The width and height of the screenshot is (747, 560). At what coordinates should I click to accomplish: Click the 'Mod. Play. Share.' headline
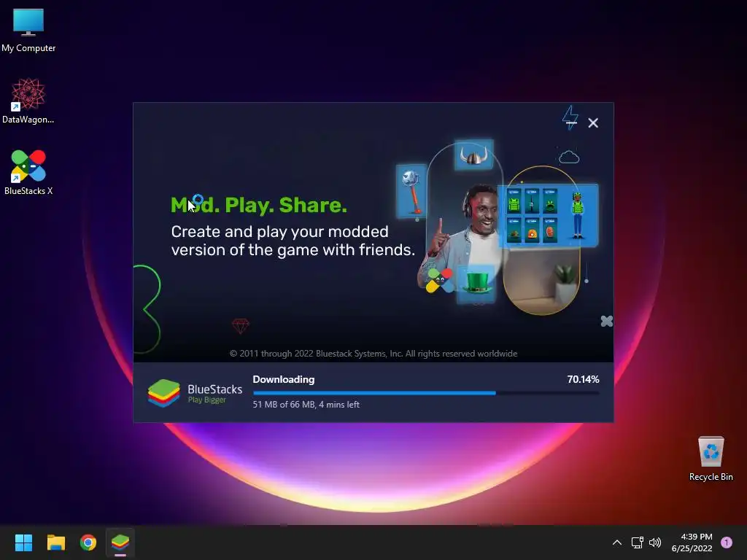point(259,205)
